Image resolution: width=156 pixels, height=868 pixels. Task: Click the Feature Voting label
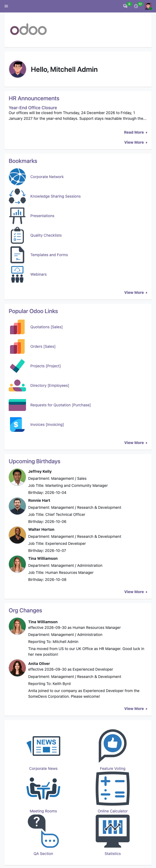(x=113, y=769)
